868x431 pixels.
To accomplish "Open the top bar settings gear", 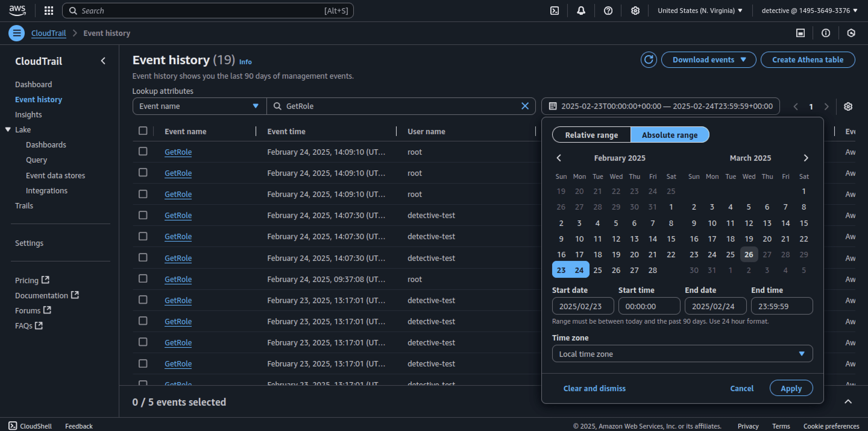I will (x=635, y=11).
